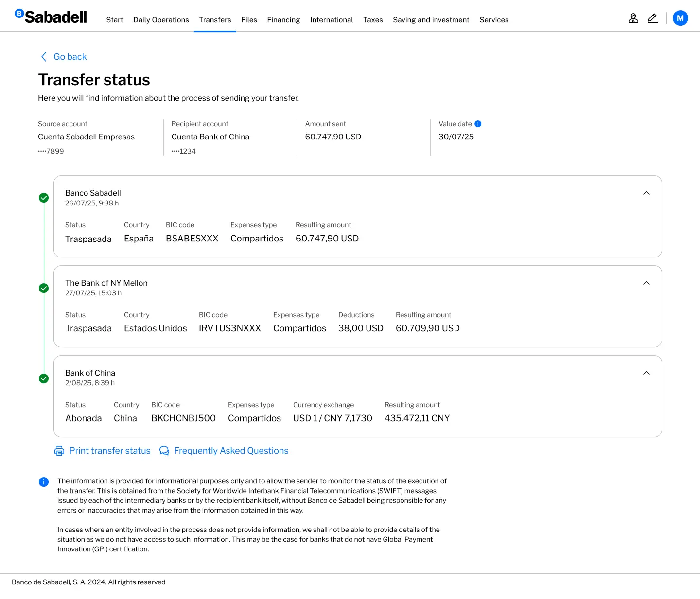Click Bank of China card title

90,373
